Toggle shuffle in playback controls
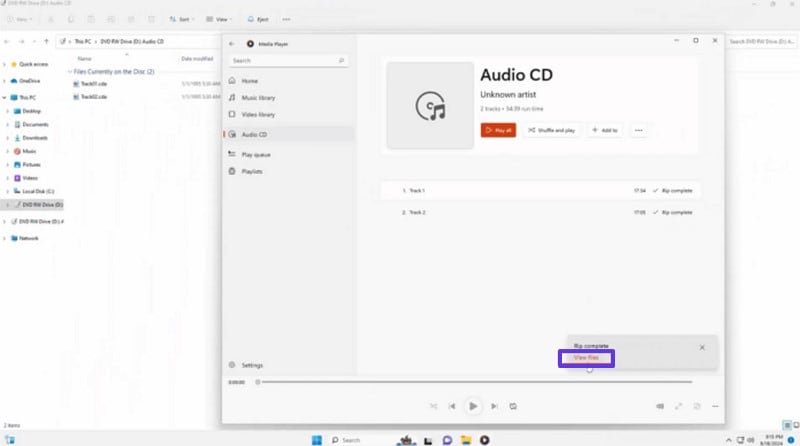Screen dimensions: 800x446 point(433,406)
